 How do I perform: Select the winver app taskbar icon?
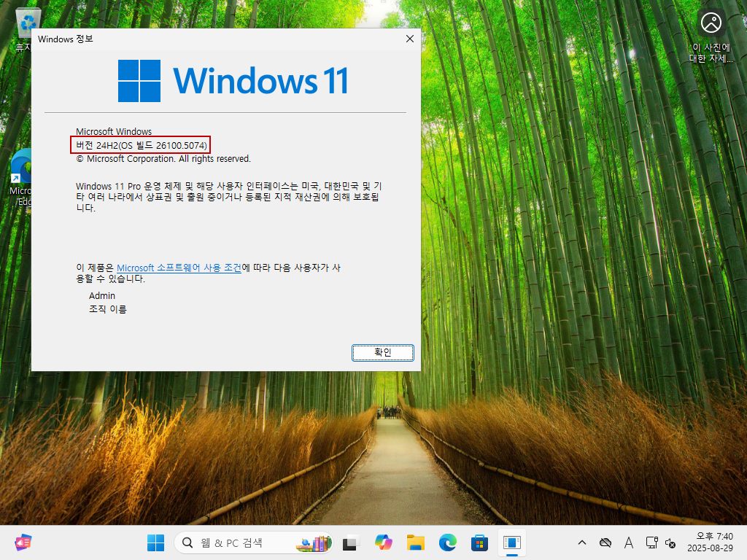click(512, 542)
